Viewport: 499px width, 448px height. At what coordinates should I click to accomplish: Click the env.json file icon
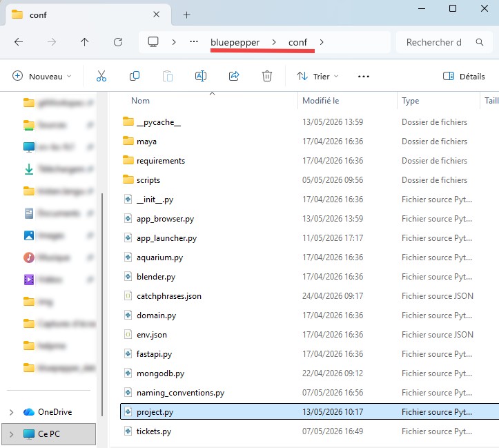point(128,334)
